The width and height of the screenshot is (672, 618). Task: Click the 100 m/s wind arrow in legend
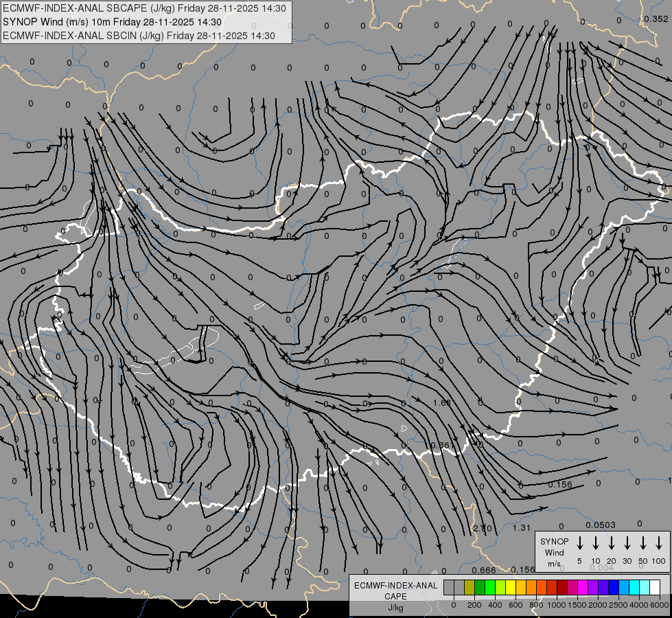click(x=659, y=542)
